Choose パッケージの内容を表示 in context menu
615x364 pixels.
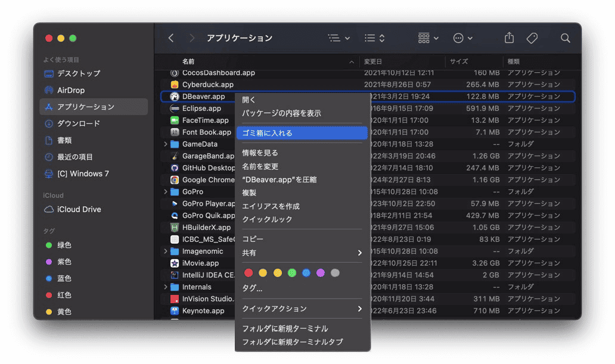(302, 113)
